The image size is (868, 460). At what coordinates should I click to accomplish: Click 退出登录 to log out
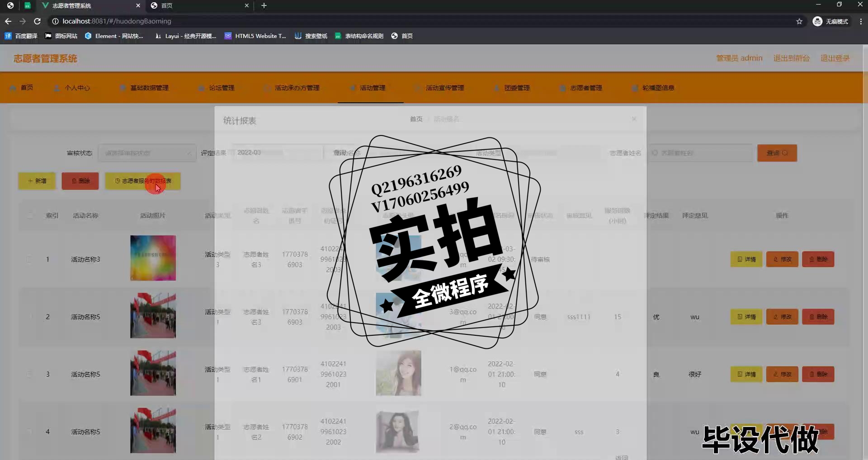835,58
